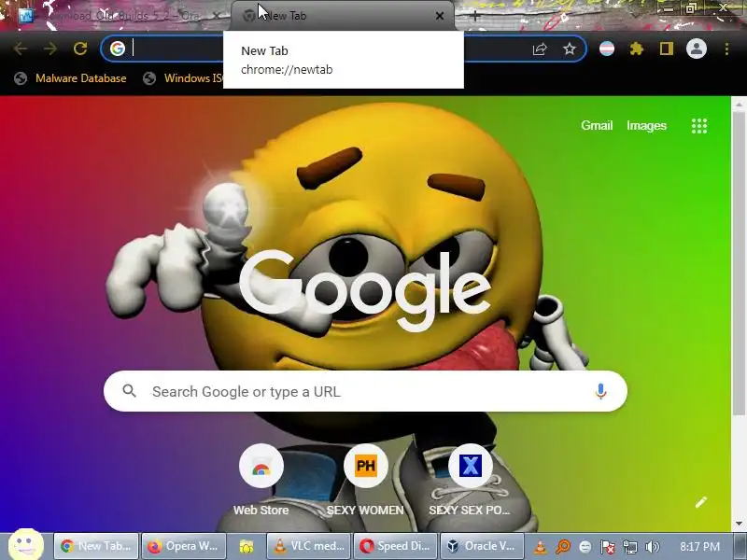
Task: Customize this page with pencil icon
Action: pyautogui.click(x=701, y=502)
